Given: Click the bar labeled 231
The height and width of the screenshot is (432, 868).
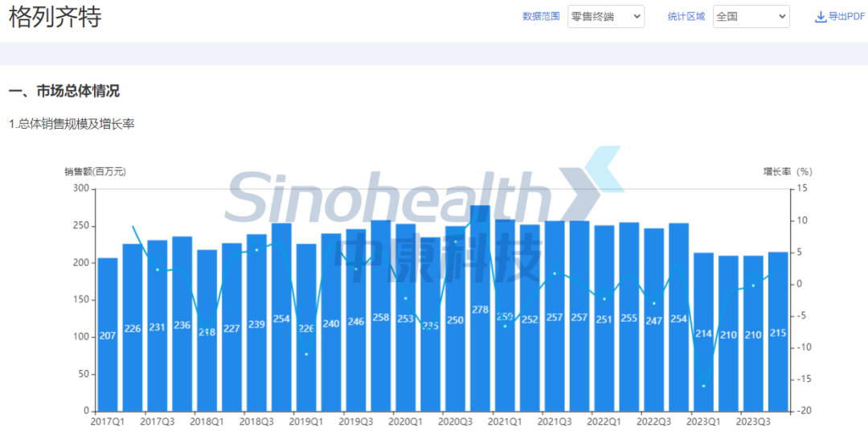Looking at the screenshot, I should [158, 327].
